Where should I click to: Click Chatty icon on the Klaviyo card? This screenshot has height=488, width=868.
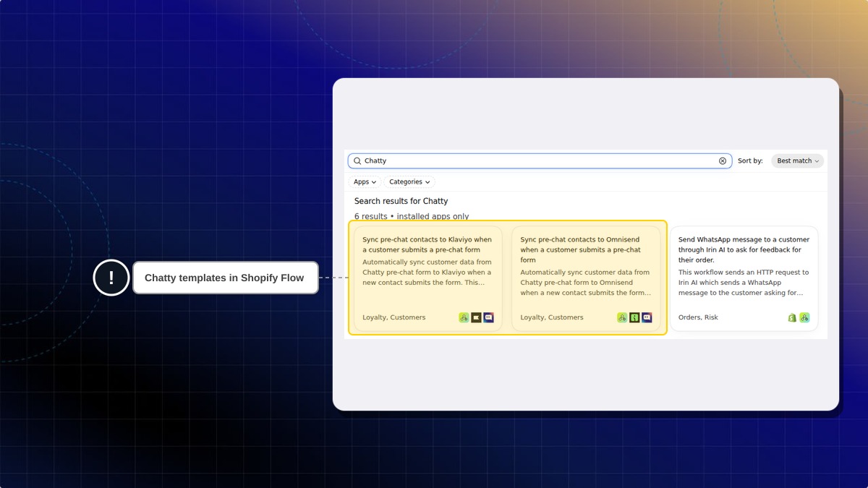tap(489, 317)
